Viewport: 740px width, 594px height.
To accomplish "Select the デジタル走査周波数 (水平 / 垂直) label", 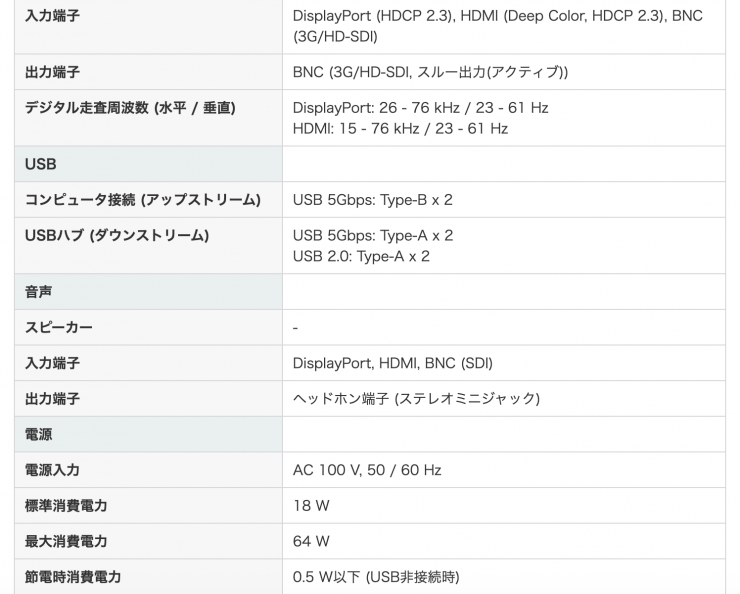I will click(130, 108).
